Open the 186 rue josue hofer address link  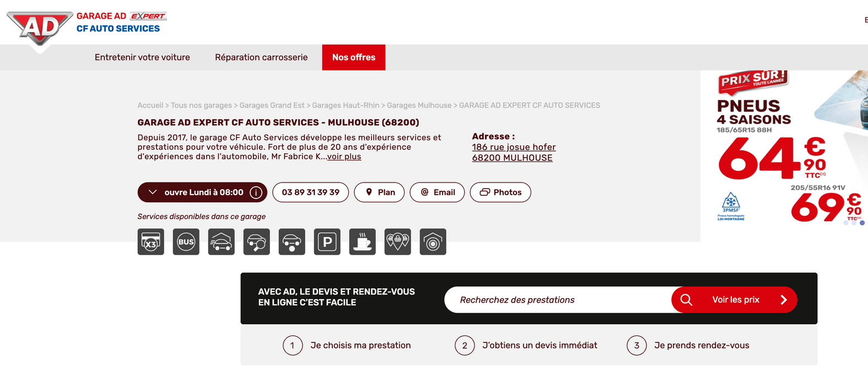pos(514,147)
